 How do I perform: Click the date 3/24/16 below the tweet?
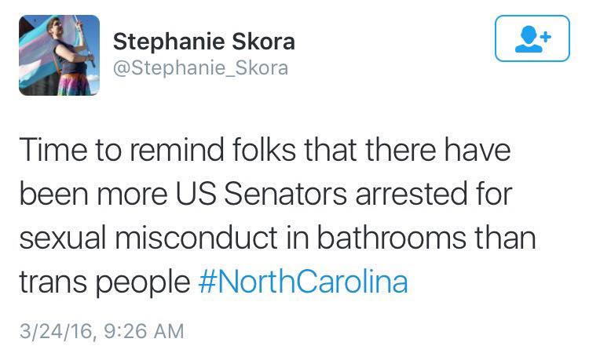(x=57, y=331)
